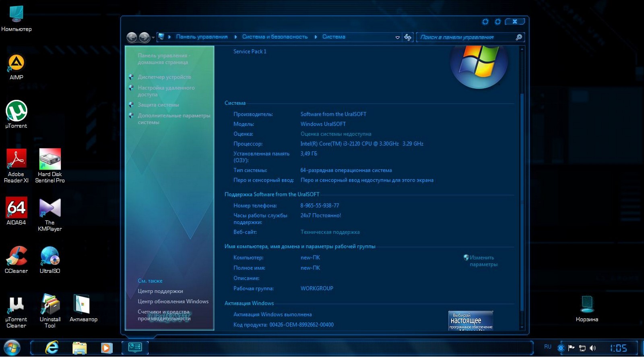Launch the AIMP desktop shortcut
This screenshot has width=644, height=357.
[x=16, y=67]
